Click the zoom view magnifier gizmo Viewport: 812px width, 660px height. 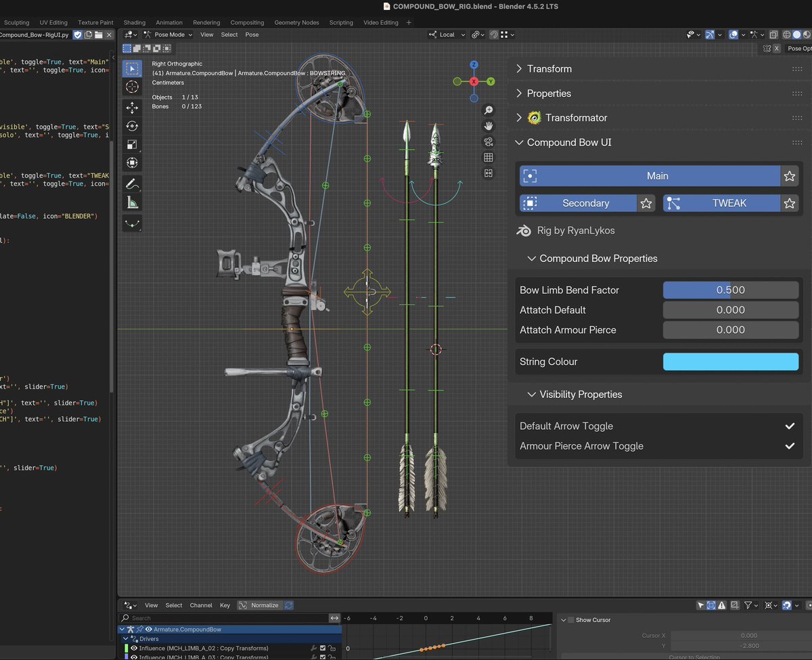[x=489, y=110]
